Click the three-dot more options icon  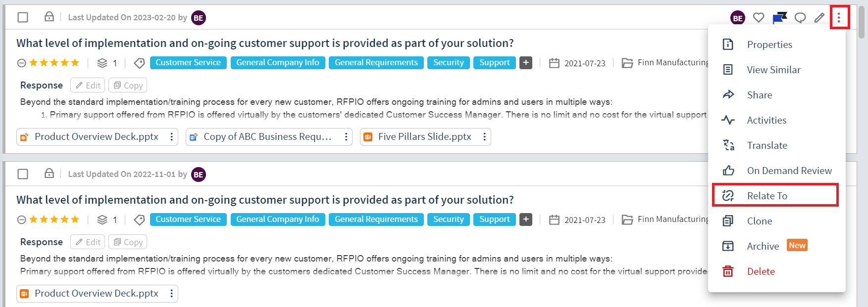(839, 18)
